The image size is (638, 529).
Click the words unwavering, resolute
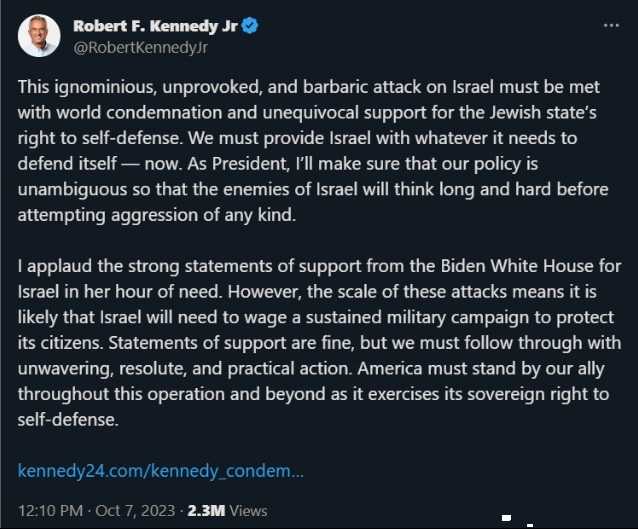(103, 369)
